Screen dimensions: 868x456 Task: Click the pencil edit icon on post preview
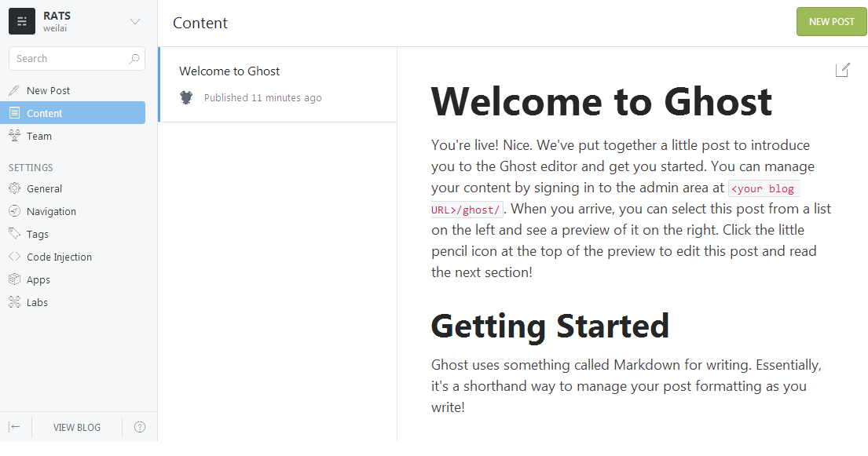842,70
